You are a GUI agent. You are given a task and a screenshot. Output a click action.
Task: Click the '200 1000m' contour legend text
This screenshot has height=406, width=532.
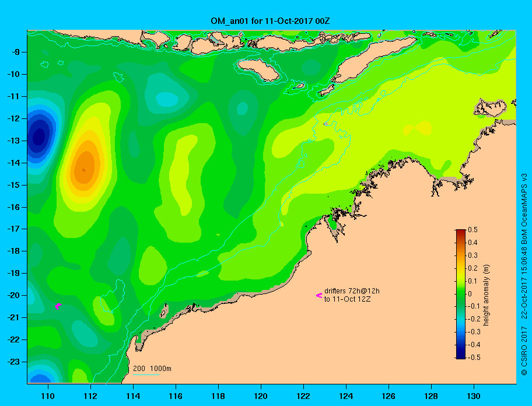pos(152,369)
